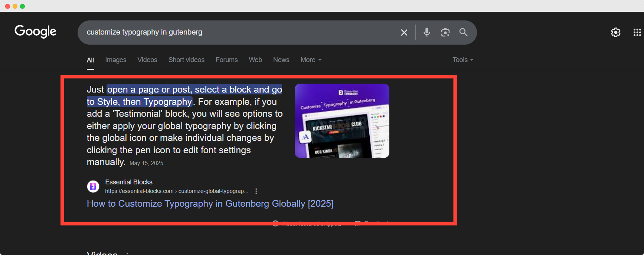
Task: Switch to Forums tab
Action: pos(226,60)
